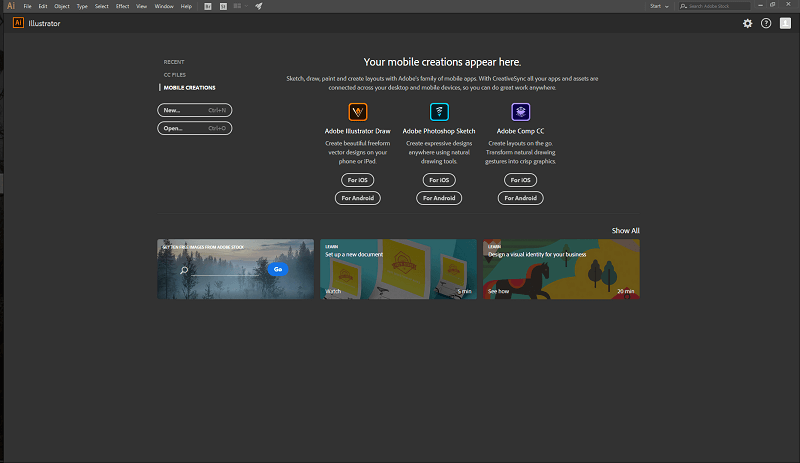800x463 pixels.
Task: Get Illustrator Draw For iOS
Action: (x=358, y=180)
